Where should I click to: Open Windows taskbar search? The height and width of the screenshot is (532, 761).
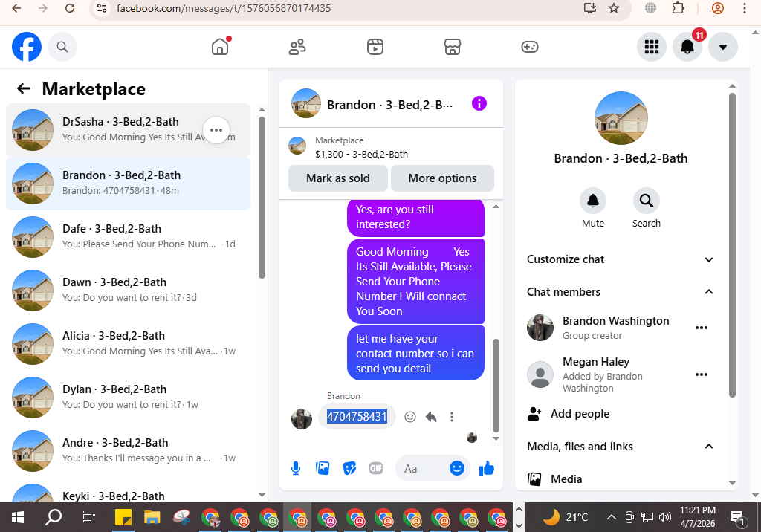54,517
